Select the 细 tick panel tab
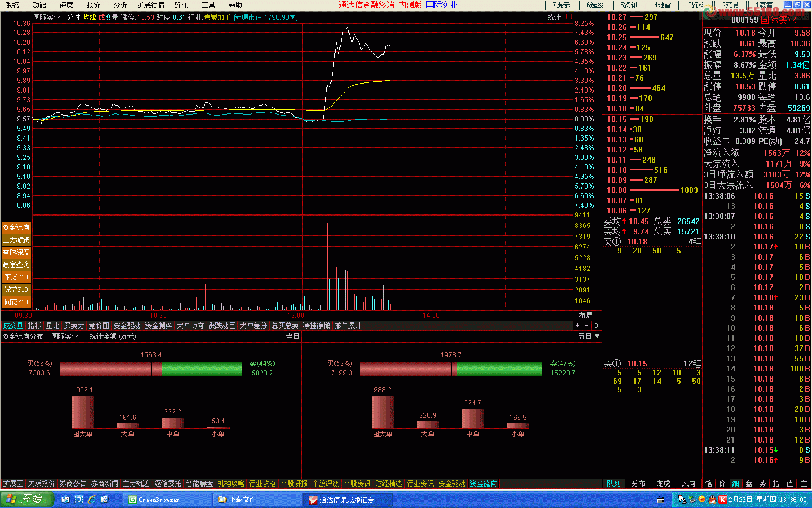 pyautogui.click(x=736, y=484)
